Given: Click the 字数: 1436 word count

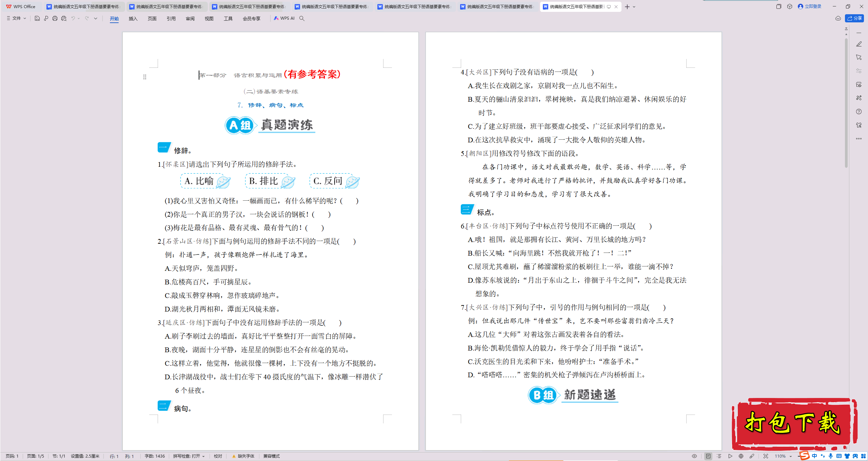Looking at the screenshot, I should coord(155,456).
